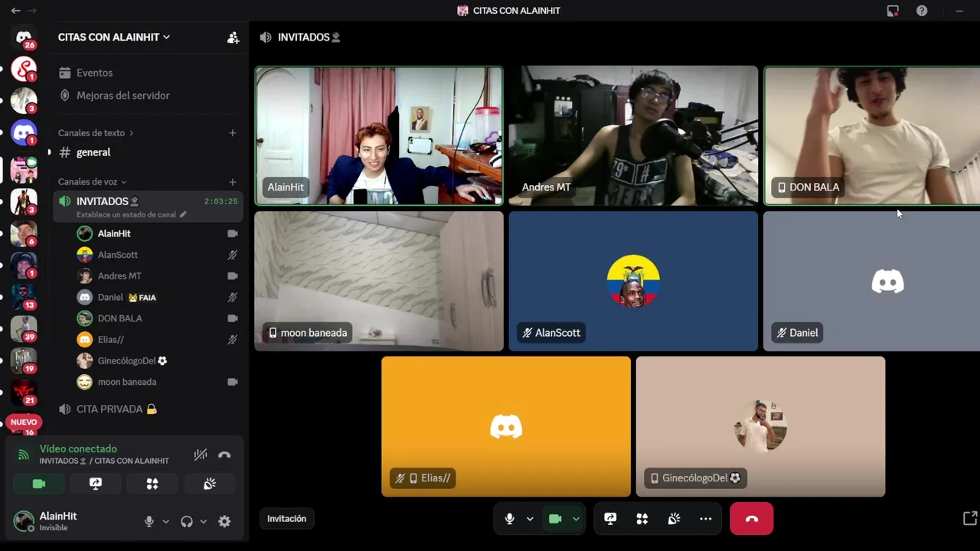Open camera options arrow in call controls

(576, 519)
